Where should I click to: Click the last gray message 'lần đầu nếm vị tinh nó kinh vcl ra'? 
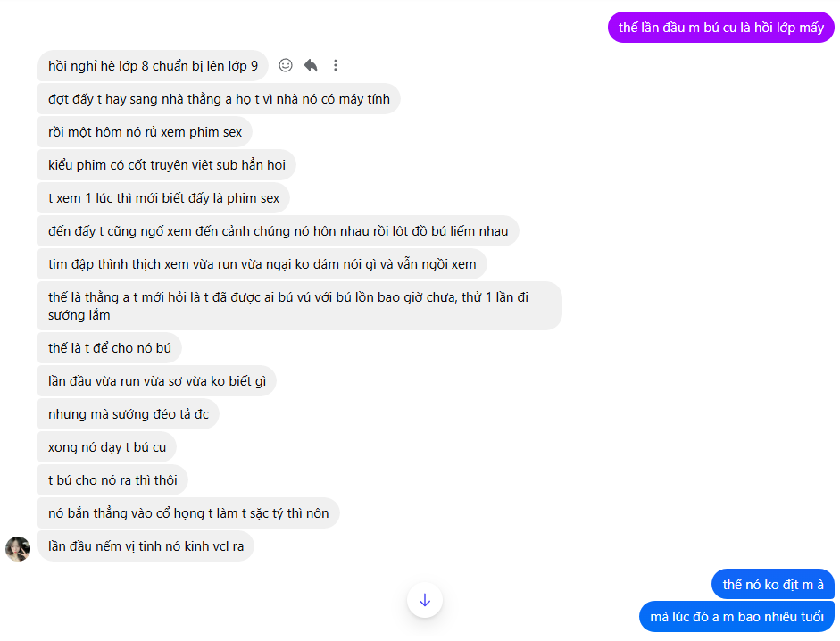[145, 545]
